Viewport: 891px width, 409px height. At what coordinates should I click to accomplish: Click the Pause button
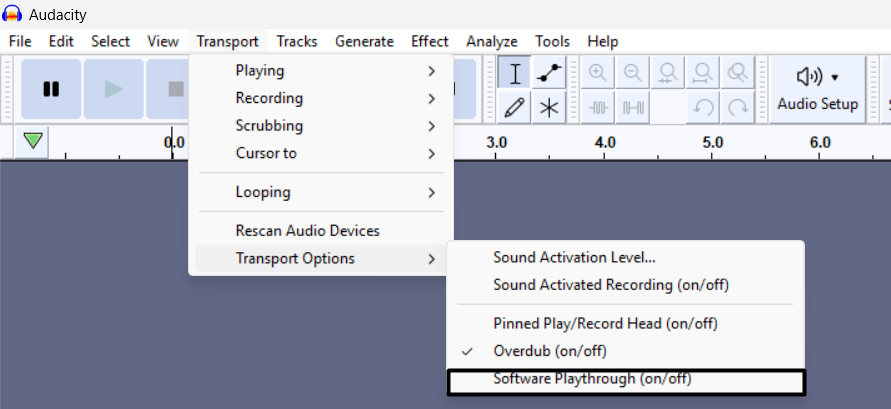pyautogui.click(x=51, y=89)
